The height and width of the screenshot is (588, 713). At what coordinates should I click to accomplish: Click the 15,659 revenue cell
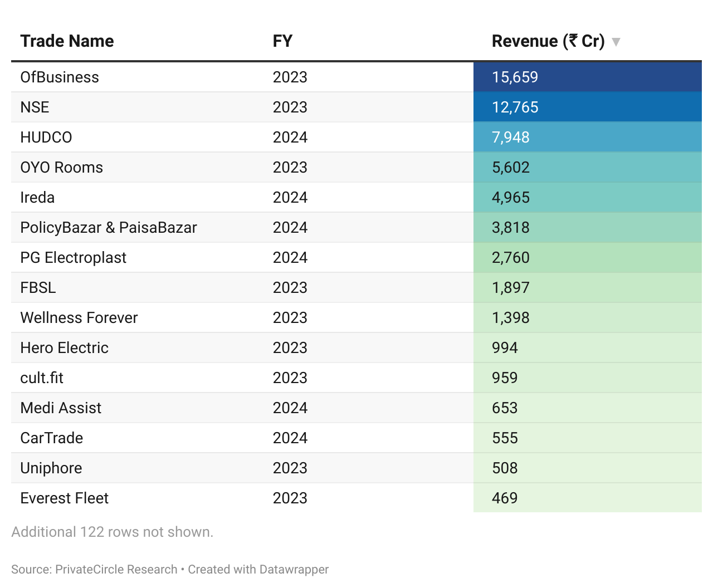588,77
